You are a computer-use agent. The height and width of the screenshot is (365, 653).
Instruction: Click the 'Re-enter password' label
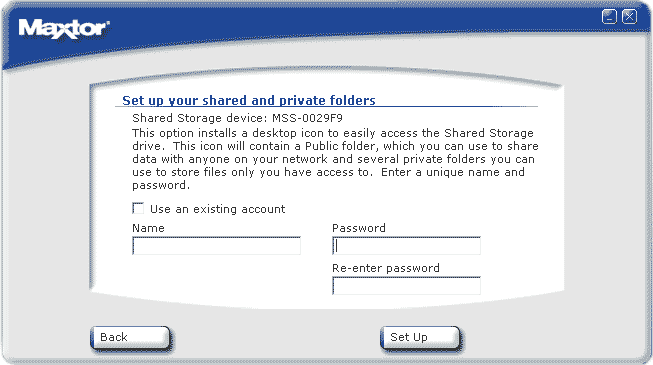pos(386,268)
